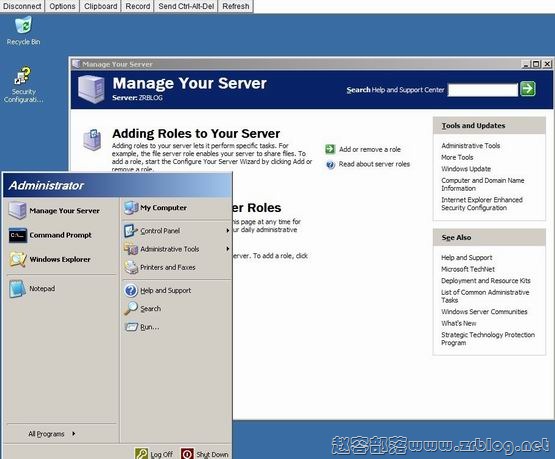Click the Shut Down button
The height and width of the screenshot is (459, 555).
[205, 454]
